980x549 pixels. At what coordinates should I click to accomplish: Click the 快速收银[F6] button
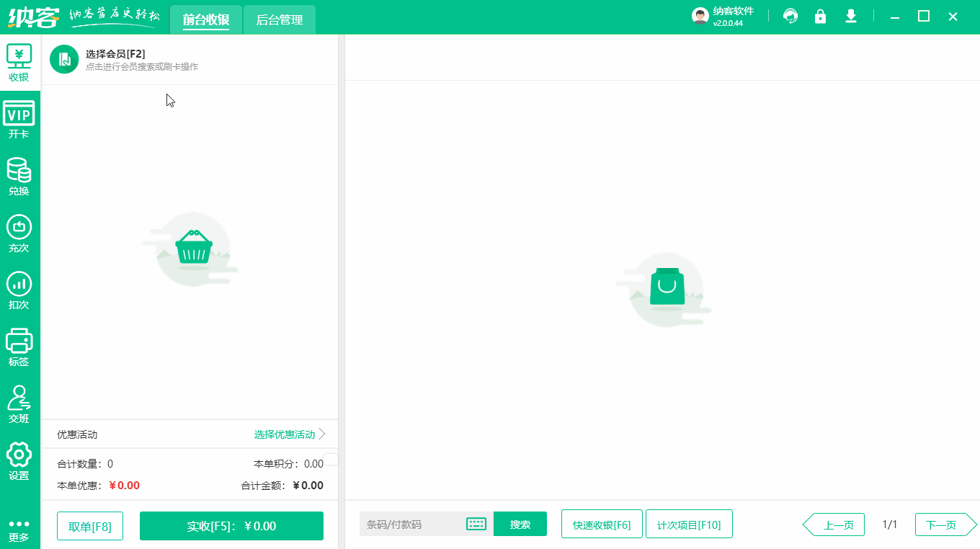click(x=602, y=524)
